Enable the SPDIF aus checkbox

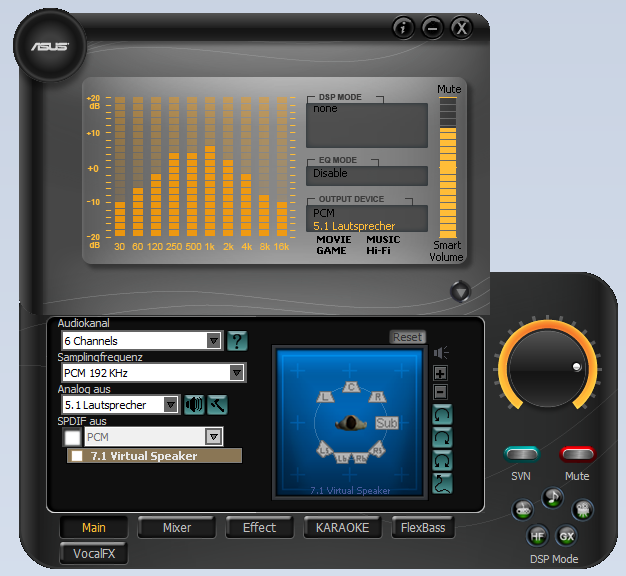pyautogui.click(x=73, y=437)
